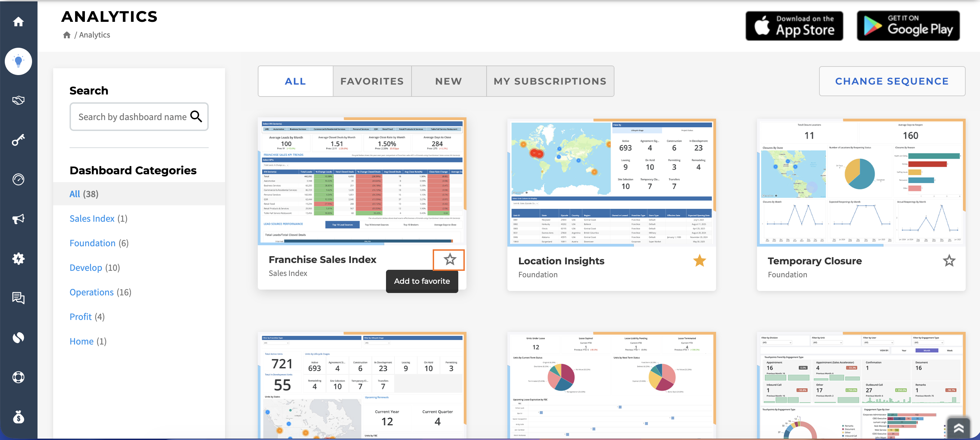Click the key icon in sidebar
The image size is (980, 440).
click(x=18, y=140)
